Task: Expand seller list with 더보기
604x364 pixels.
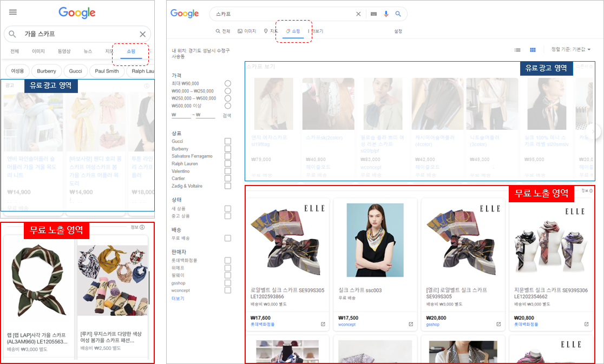Action: 178,298
